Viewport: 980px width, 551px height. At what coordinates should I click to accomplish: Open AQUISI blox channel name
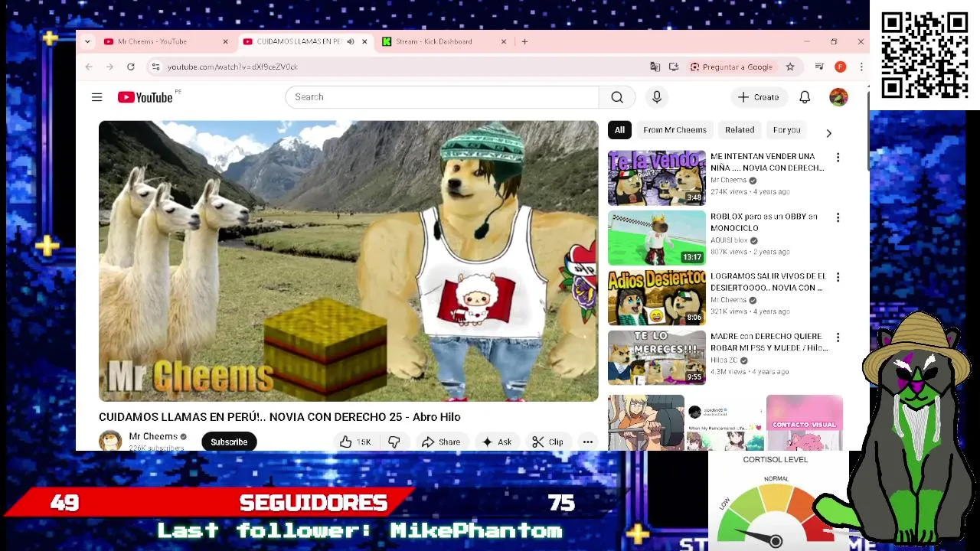click(x=729, y=240)
